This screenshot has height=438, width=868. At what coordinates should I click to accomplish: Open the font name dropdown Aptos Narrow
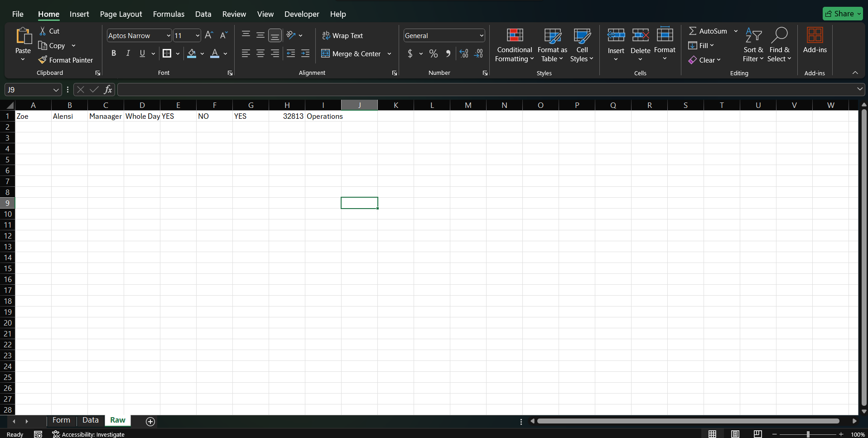point(169,35)
